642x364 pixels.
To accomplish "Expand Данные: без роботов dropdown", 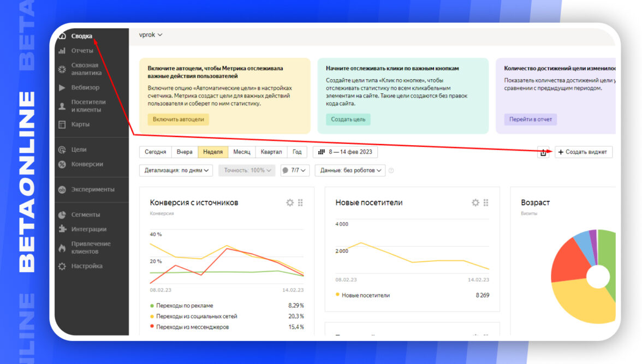I will [x=350, y=170].
